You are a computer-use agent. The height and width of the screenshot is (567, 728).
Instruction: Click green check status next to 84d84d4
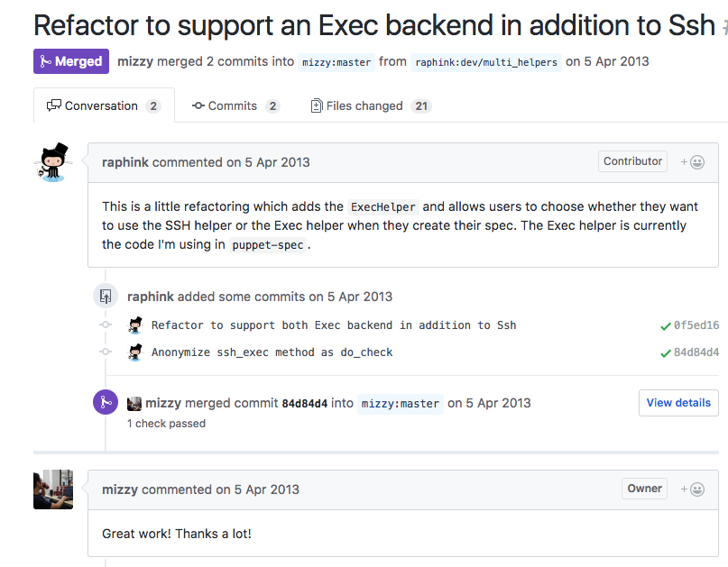[666, 353]
